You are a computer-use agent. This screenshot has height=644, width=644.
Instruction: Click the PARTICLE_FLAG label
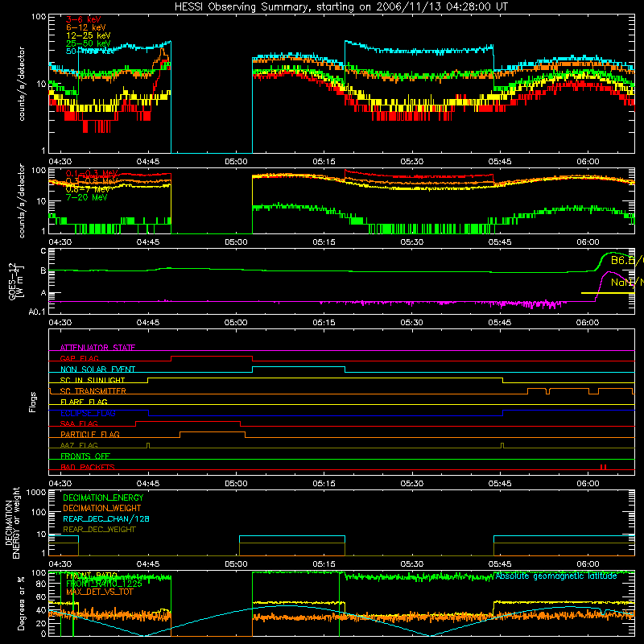90,435
